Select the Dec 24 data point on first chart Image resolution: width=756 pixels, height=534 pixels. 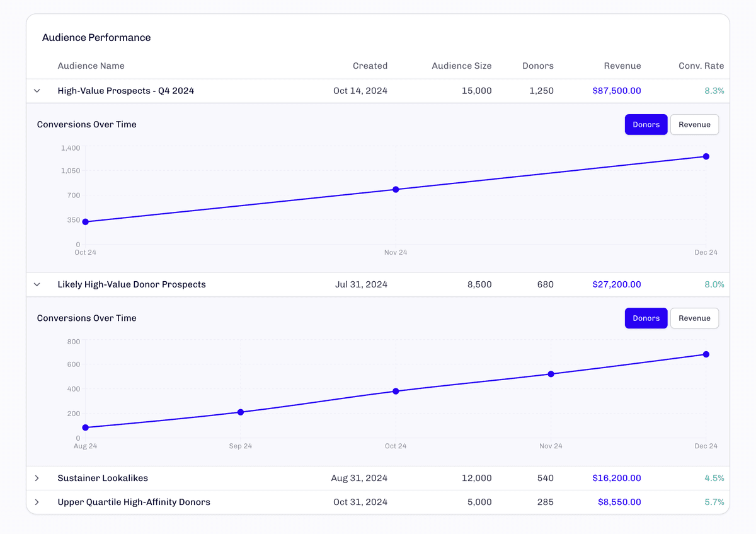click(706, 156)
